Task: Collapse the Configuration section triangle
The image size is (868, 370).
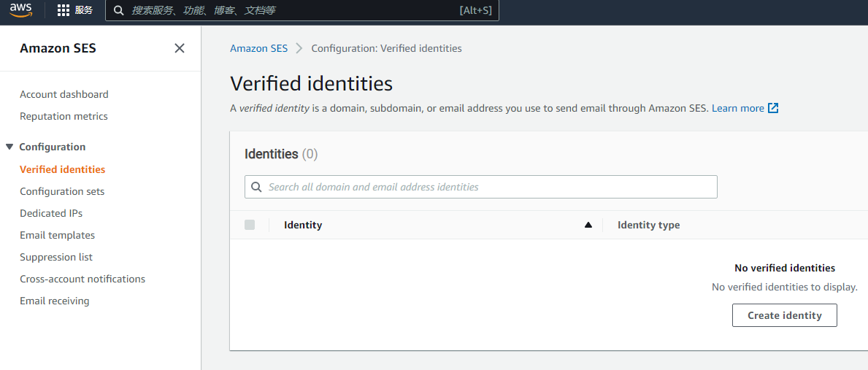Action: 9,147
